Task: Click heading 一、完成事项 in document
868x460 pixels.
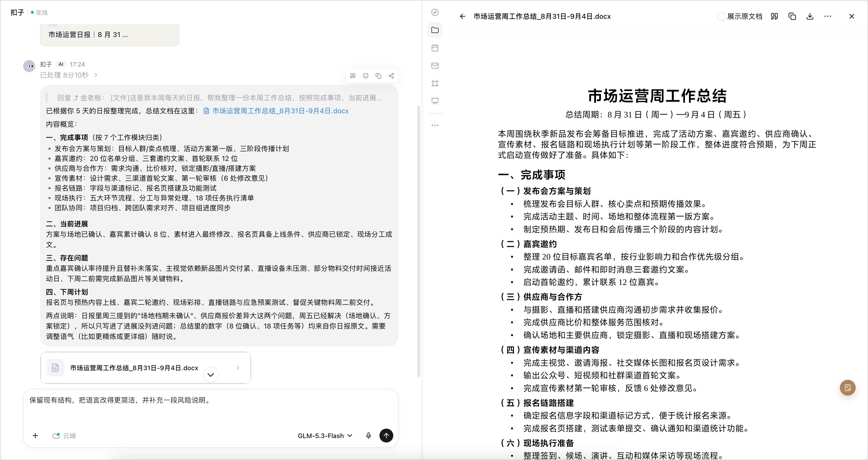Action: [532, 175]
